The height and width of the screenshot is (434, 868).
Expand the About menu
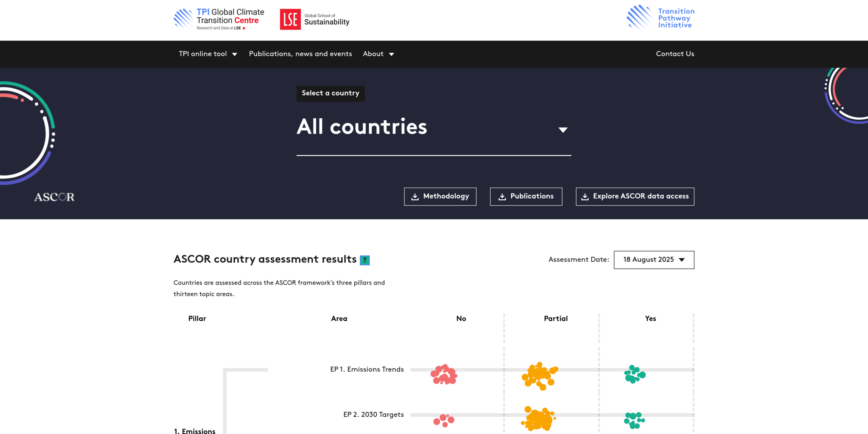coord(378,54)
